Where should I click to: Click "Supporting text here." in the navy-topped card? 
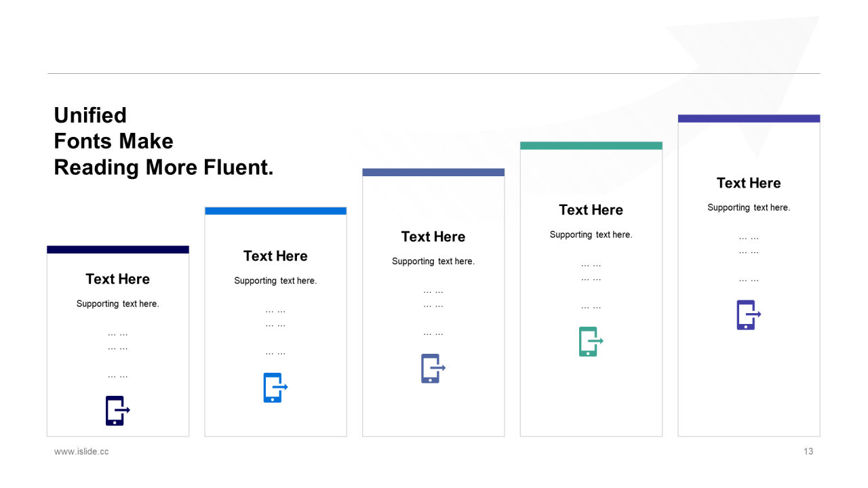pyautogui.click(x=118, y=304)
